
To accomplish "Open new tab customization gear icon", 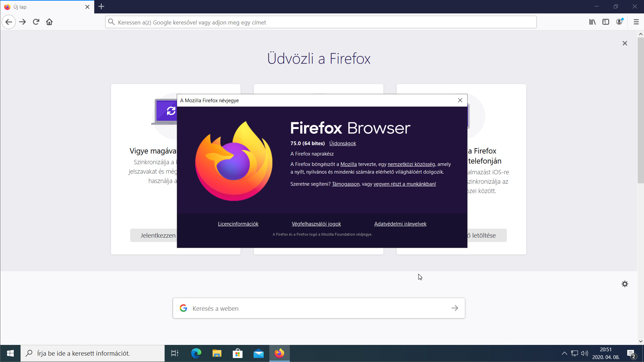I will tap(625, 284).
